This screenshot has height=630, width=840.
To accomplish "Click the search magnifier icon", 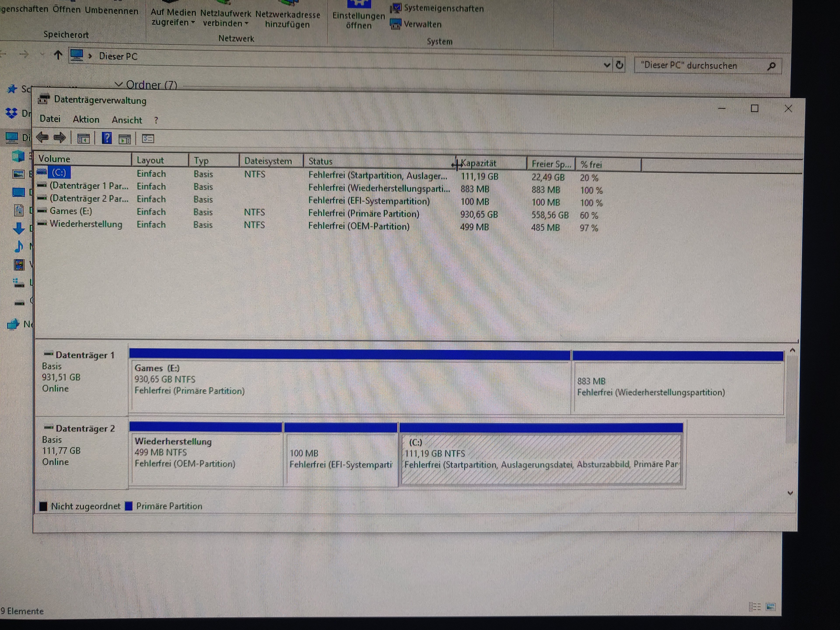I will (771, 66).
